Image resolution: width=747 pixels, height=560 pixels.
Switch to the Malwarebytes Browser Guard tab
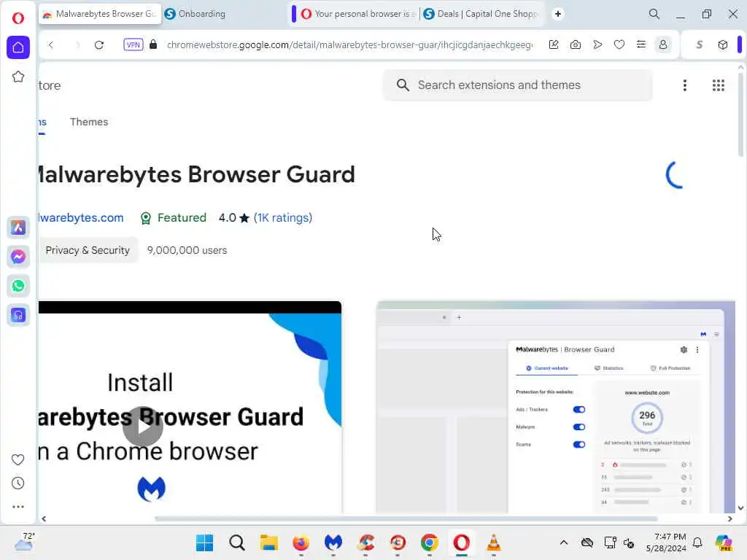[99, 14]
